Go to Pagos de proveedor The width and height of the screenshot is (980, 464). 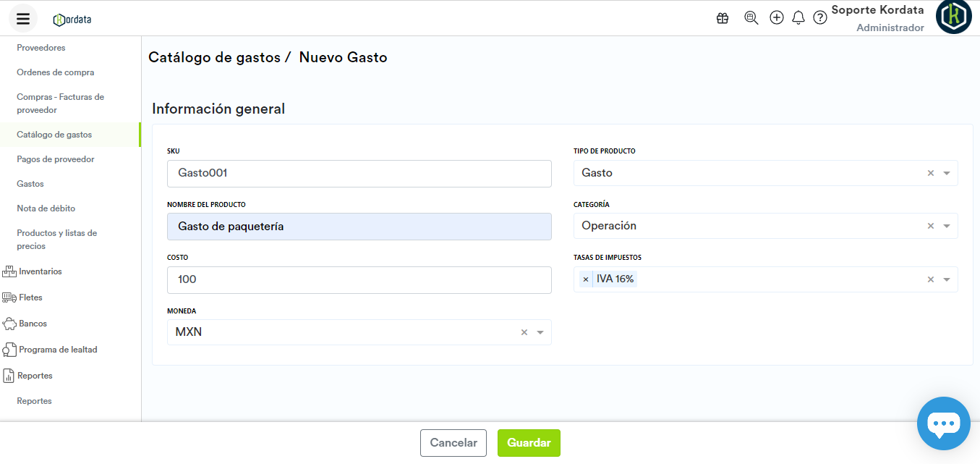(56, 159)
